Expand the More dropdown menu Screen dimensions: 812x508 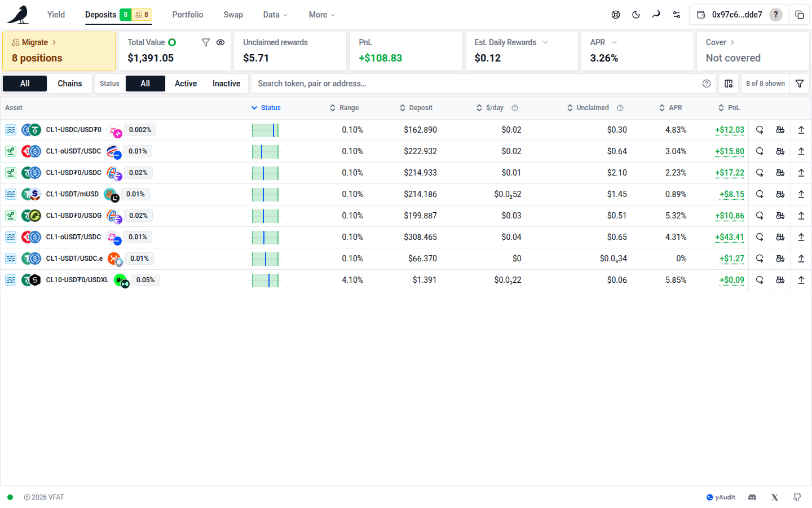coord(322,15)
